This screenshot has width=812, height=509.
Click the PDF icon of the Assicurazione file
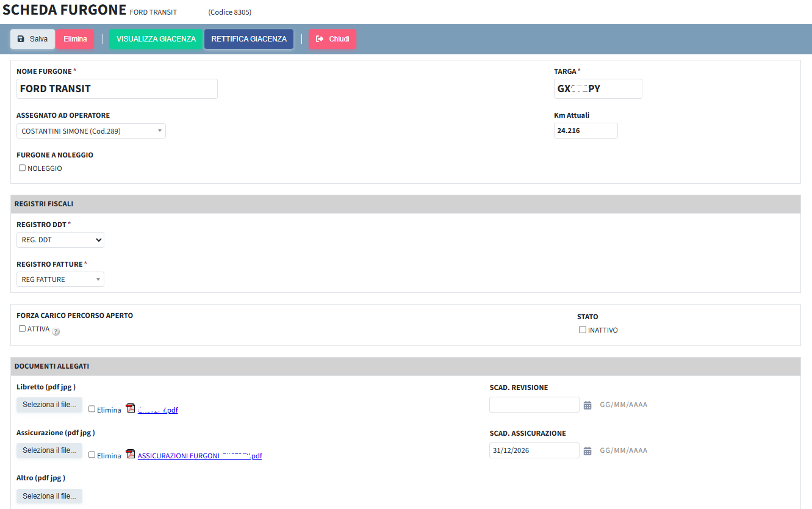pyautogui.click(x=130, y=455)
